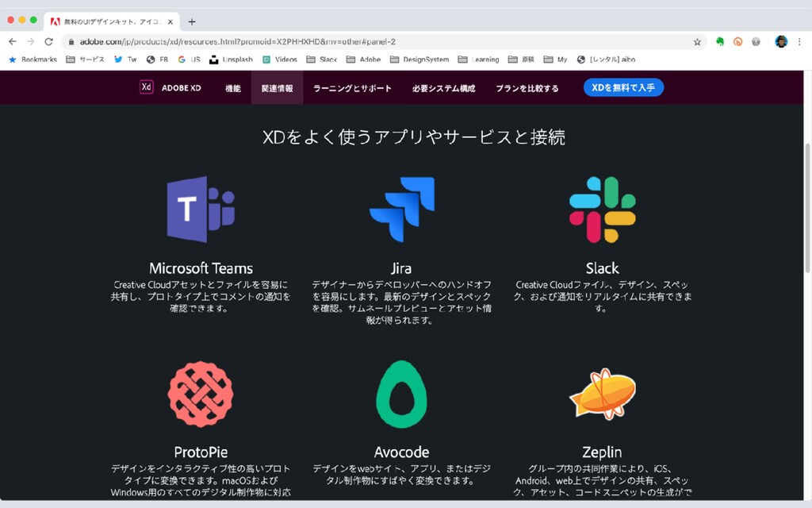Select the 関連情報 nav tab
This screenshot has width=812, height=508.
click(x=277, y=88)
